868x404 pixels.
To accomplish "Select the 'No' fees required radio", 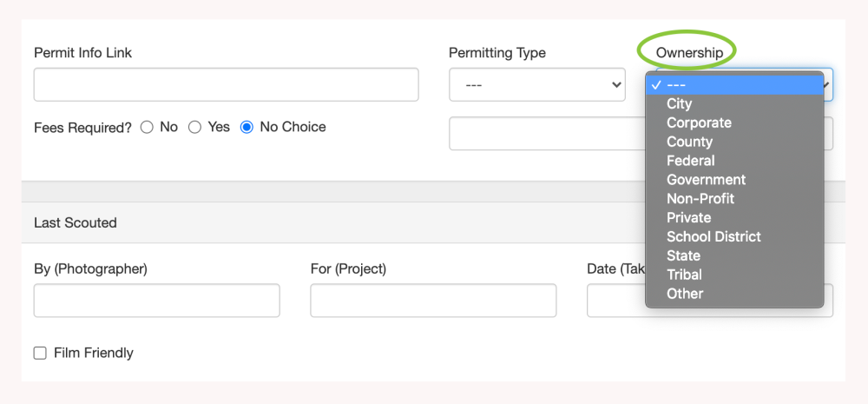I will [x=147, y=127].
